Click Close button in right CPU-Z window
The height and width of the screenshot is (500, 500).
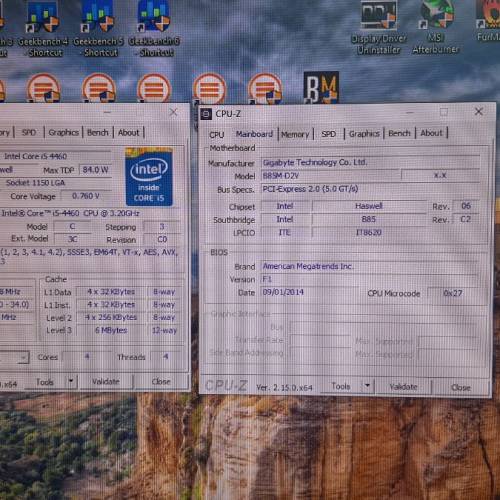[x=461, y=387]
